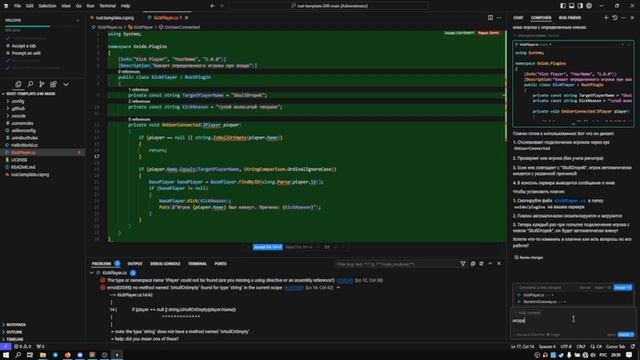Close the bottom panel
Viewport: 640px width, 360px height.
click(499, 264)
